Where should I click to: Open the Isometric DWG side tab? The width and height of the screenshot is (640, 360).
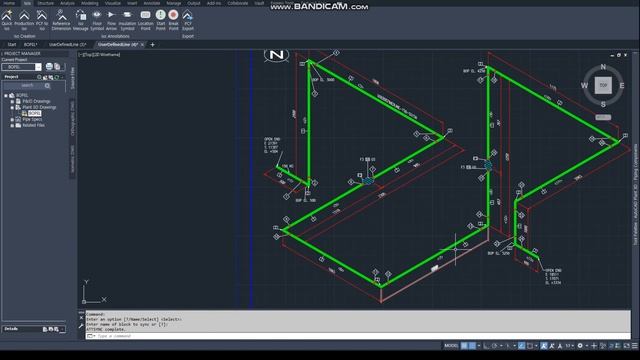point(73,159)
